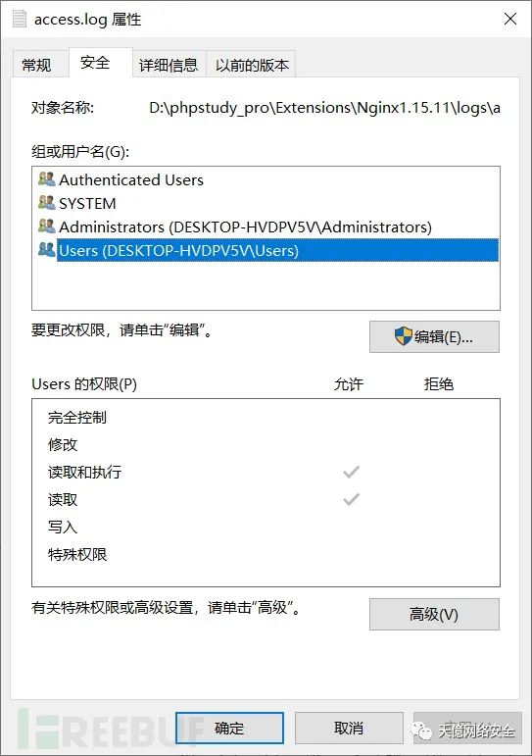
Task: Click the 编辑(E)... button
Action: coord(434,336)
